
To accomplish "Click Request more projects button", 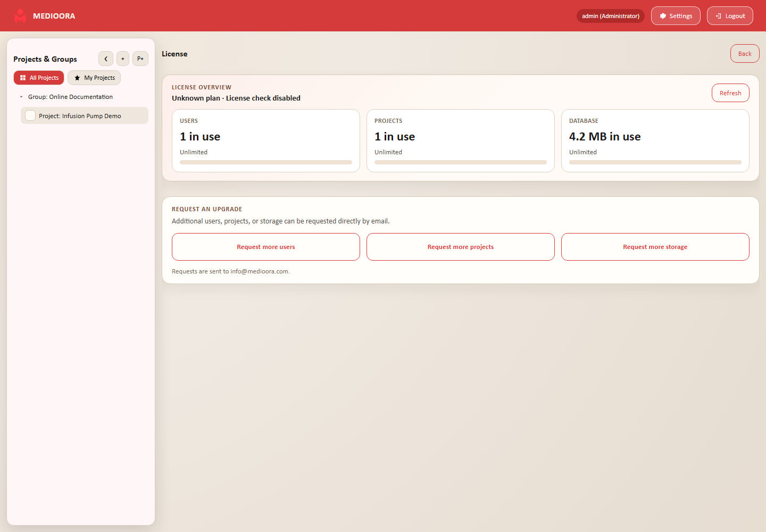I will click(x=461, y=247).
